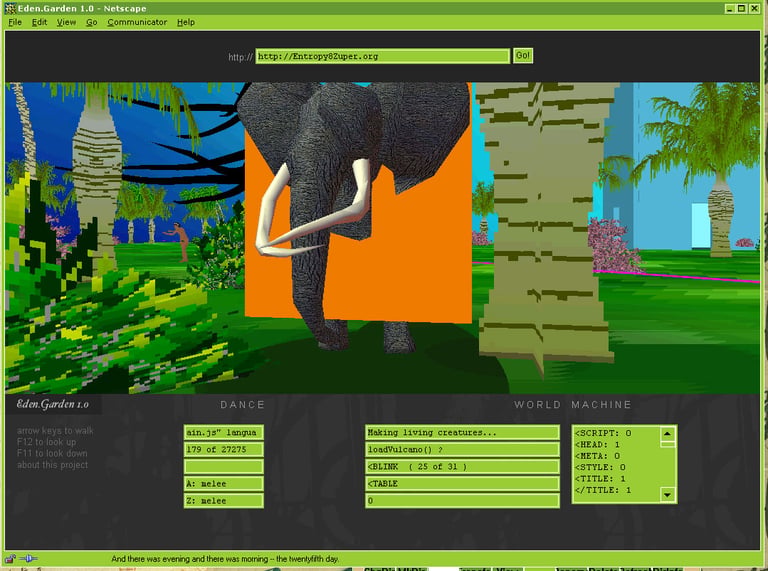Click the WORLD MACHINE heading

(573, 404)
